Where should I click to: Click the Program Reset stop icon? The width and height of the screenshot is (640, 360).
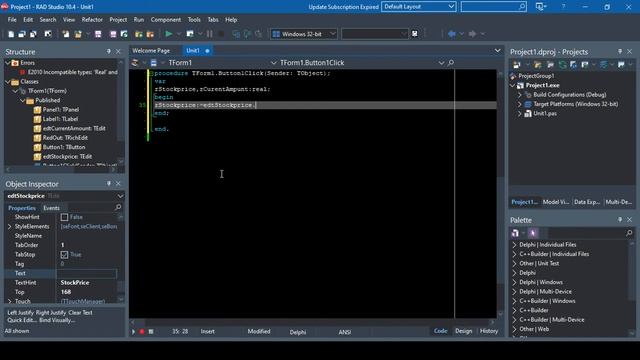(x=221, y=34)
